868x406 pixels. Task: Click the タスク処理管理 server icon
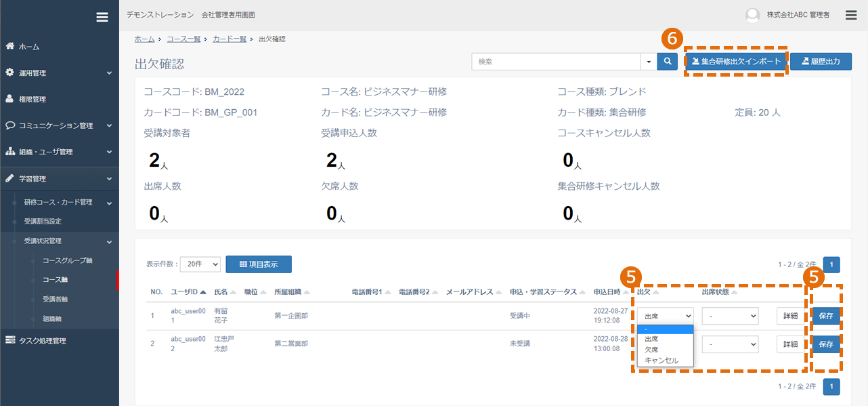click(x=10, y=340)
